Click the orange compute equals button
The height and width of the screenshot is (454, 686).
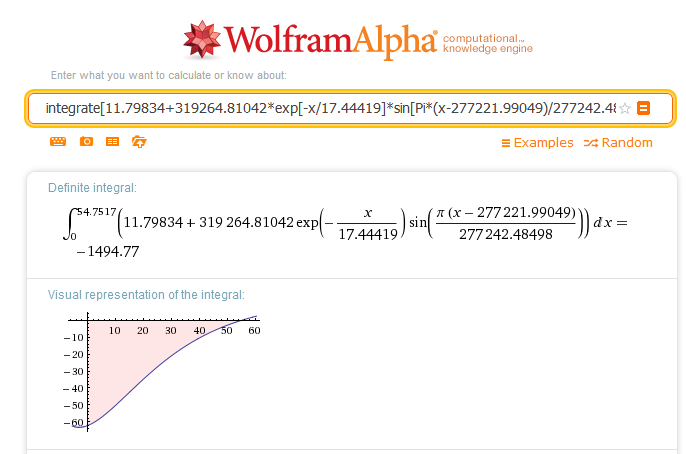point(643,108)
